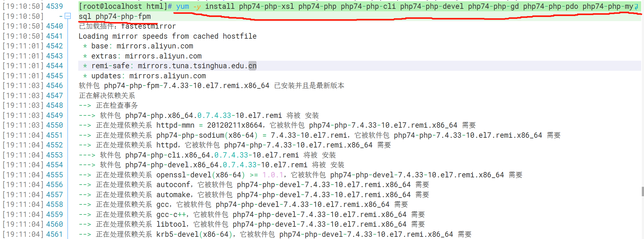Click the [19:11:03] timestamp on line 4546
This screenshot has width=644, height=239.
pos(23,86)
